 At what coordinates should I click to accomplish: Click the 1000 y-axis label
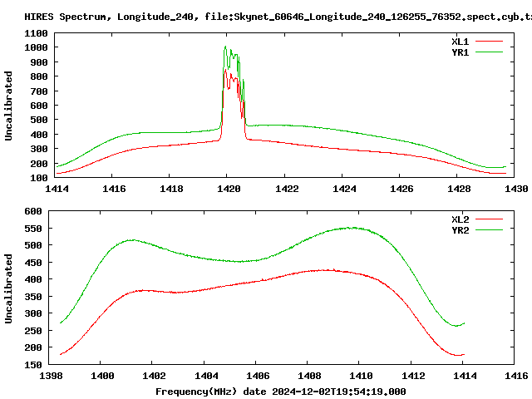(36, 48)
